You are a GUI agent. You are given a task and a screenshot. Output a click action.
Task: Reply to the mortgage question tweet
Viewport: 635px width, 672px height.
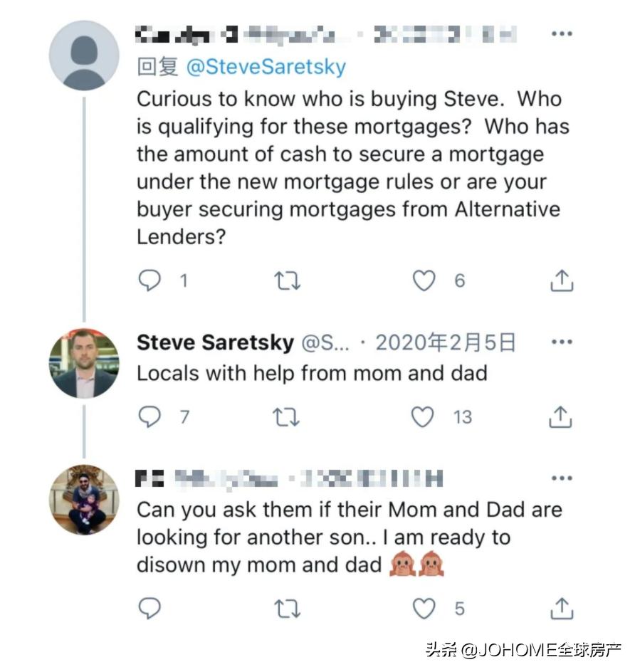click(x=149, y=281)
